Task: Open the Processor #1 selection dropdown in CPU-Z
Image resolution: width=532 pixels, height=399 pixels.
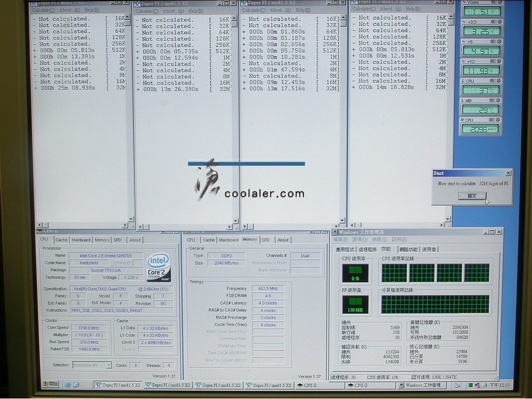Action: [109, 365]
